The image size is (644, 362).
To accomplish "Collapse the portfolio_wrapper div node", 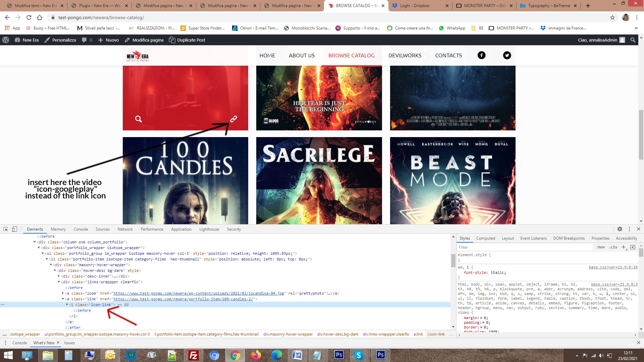I will (x=39, y=248).
